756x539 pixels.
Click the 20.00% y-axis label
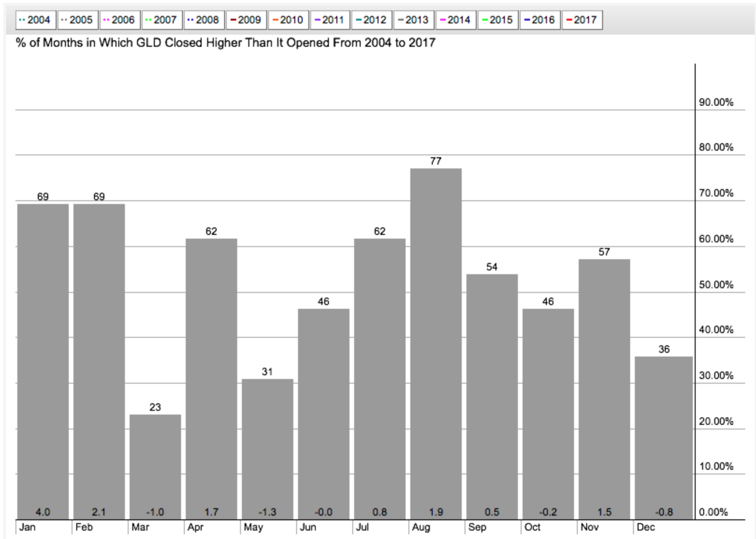pyautogui.click(x=716, y=422)
